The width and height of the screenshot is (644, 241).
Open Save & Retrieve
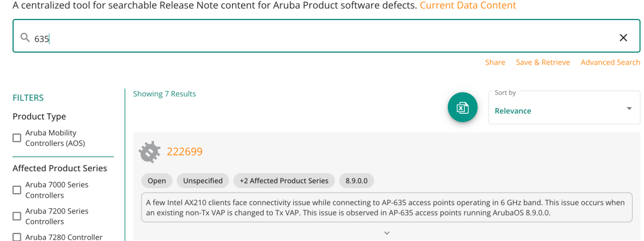click(543, 62)
